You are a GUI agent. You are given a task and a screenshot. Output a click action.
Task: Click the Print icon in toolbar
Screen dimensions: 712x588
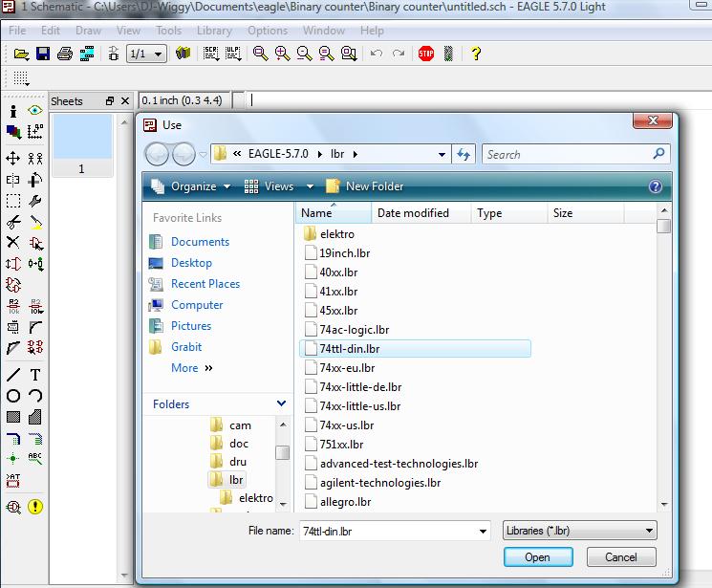(64, 54)
